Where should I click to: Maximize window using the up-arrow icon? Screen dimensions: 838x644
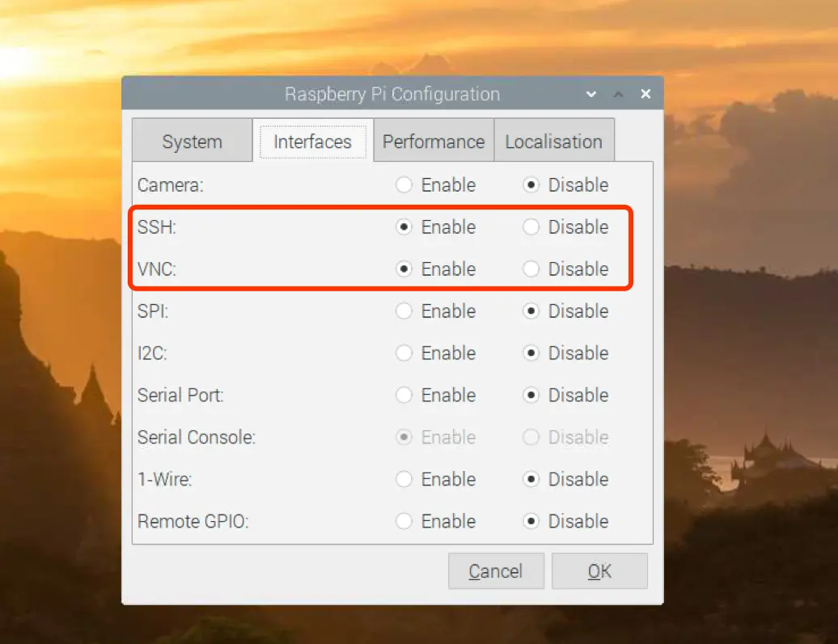tap(619, 95)
